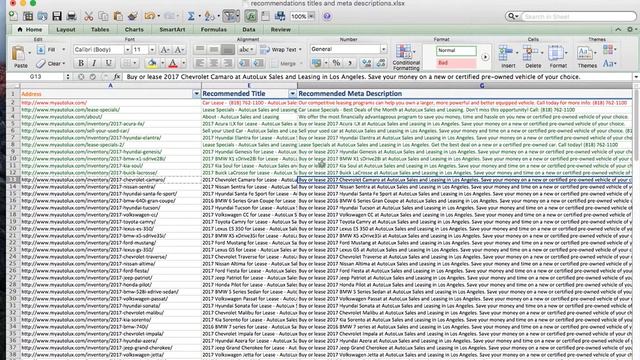The image size is (640, 360).
Task: Click the standard toolbar Paste clipboard icon
Action: 118,16
